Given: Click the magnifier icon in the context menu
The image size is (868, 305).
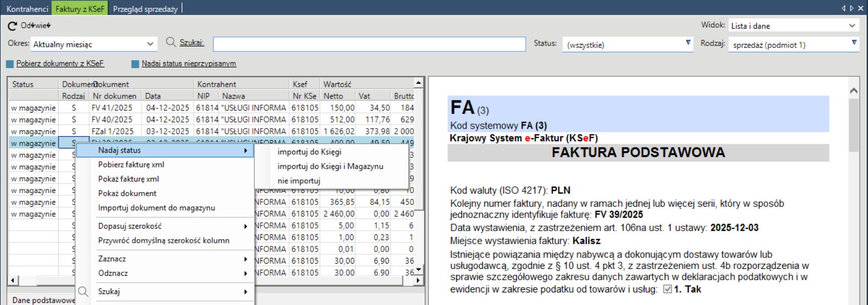Looking at the screenshot, I should [x=83, y=291].
